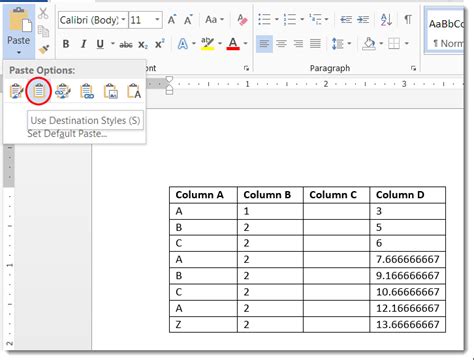
Task: Open the highlight color dropdown arrow
Action: (x=220, y=43)
